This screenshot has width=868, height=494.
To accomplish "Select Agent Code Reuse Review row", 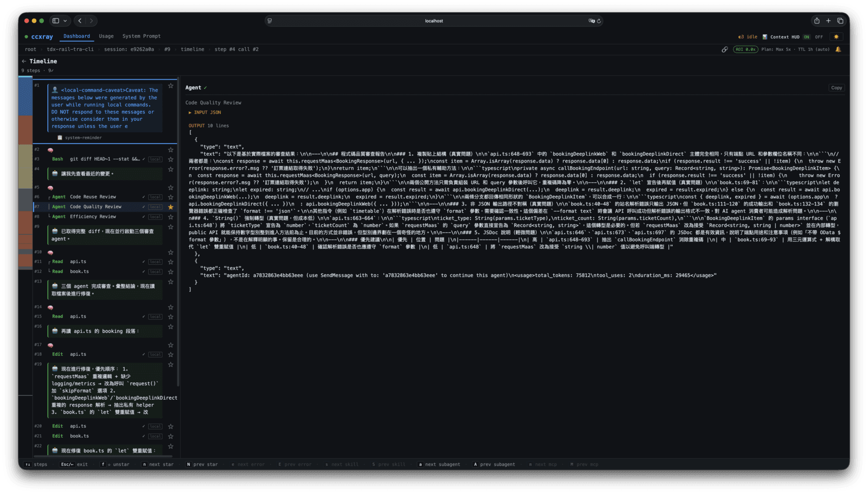I will (105, 197).
